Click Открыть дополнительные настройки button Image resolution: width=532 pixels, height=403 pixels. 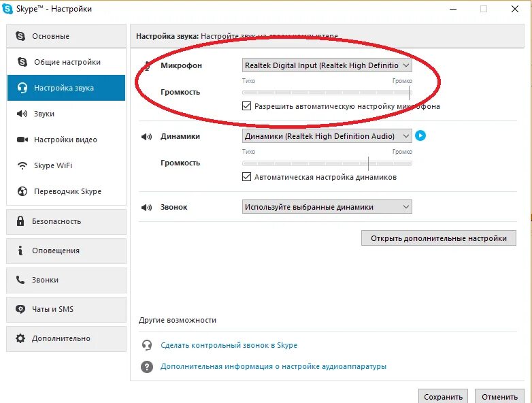point(439,238)
